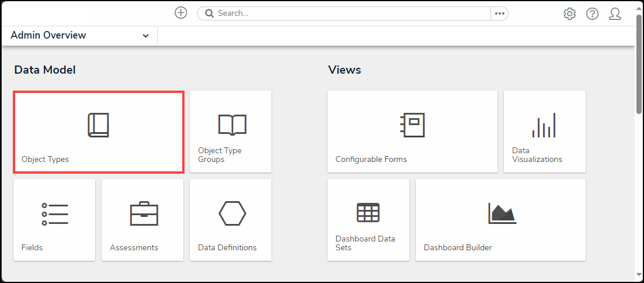Open the Assessments briefcase tile

tap(142, 220)
